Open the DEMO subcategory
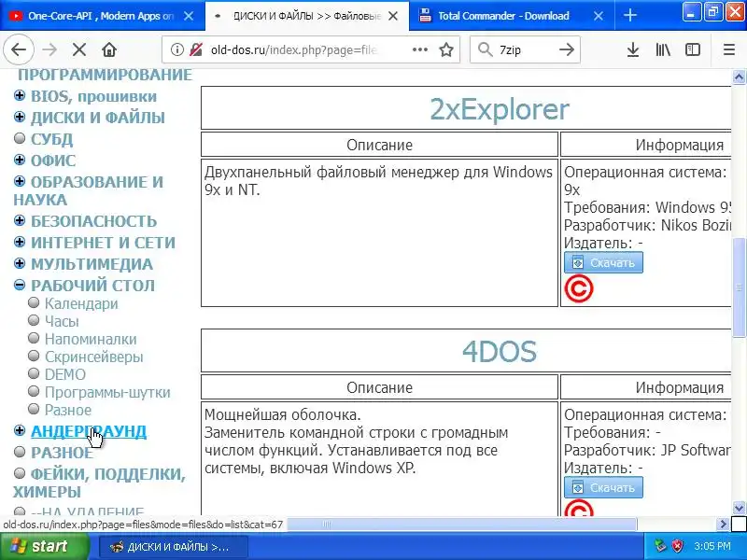Viewport: 747px width, 560px height. coord(65,375)
